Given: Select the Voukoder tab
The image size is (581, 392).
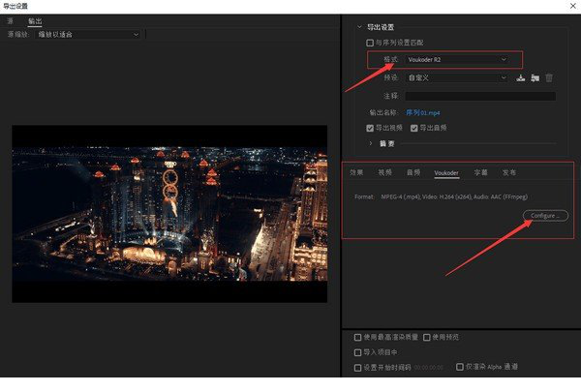Looking at the screenshot, I should (446, 173).
